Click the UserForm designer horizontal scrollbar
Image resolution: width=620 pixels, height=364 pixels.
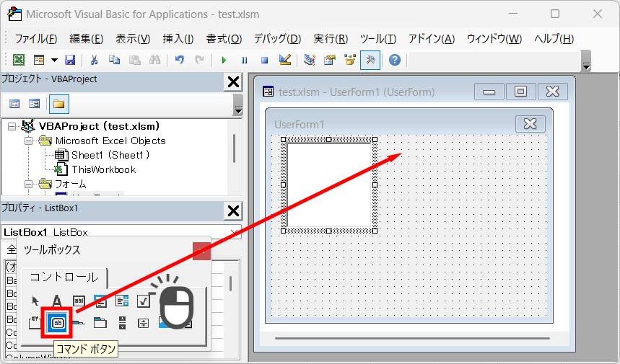click(x=412, y=338)
